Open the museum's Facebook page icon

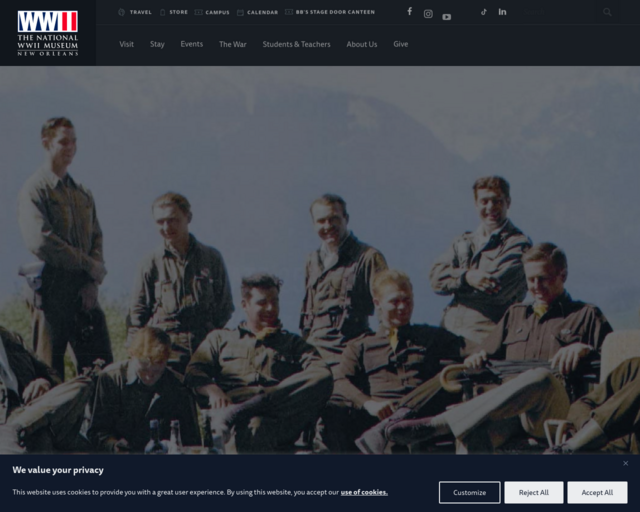[x=409, y=11]
